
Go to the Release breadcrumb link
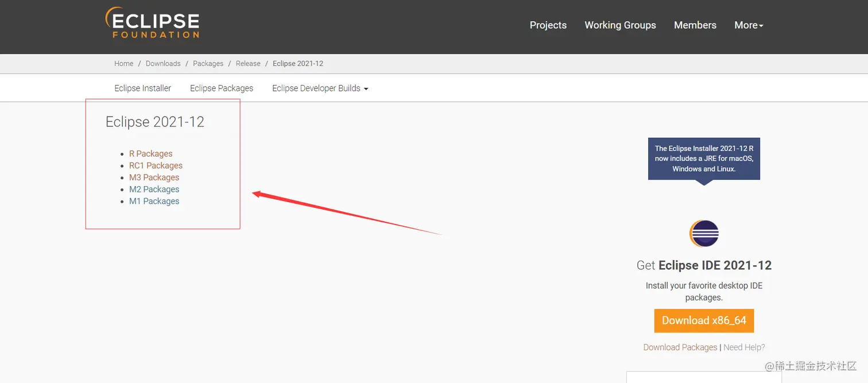click(x=248, y=64)
